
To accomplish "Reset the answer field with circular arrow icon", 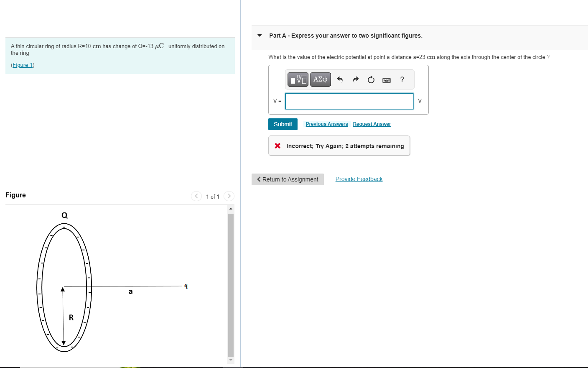I will [371, 79].
